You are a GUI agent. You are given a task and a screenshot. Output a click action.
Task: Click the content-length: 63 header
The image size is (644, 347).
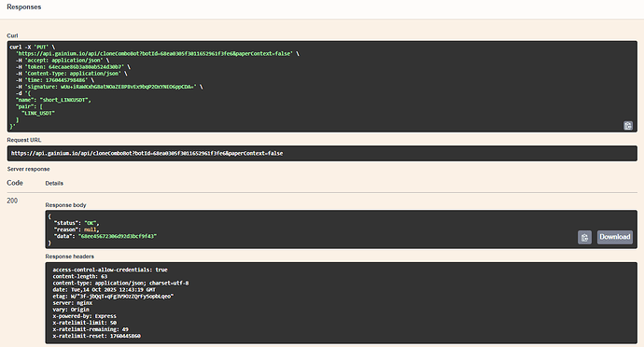tap(79, 276)
